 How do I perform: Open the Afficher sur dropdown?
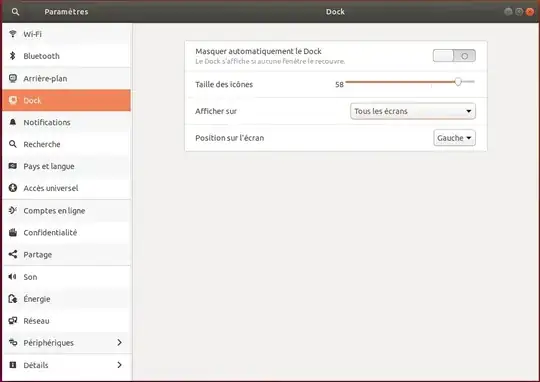click(x=413, y=111)
